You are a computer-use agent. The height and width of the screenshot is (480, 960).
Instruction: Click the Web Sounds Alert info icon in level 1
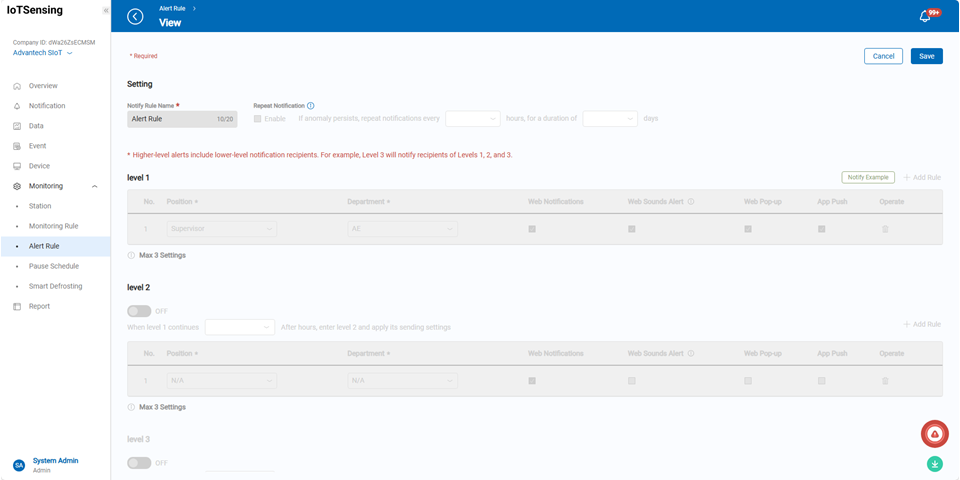691,202
